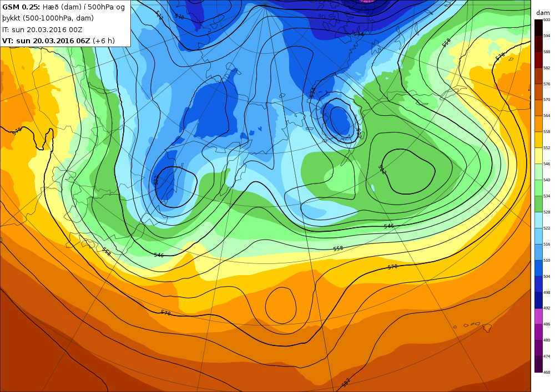Click the 594 value on the color scale
Image resolution: width=555 pixels, height=392 pixels.
547,35
